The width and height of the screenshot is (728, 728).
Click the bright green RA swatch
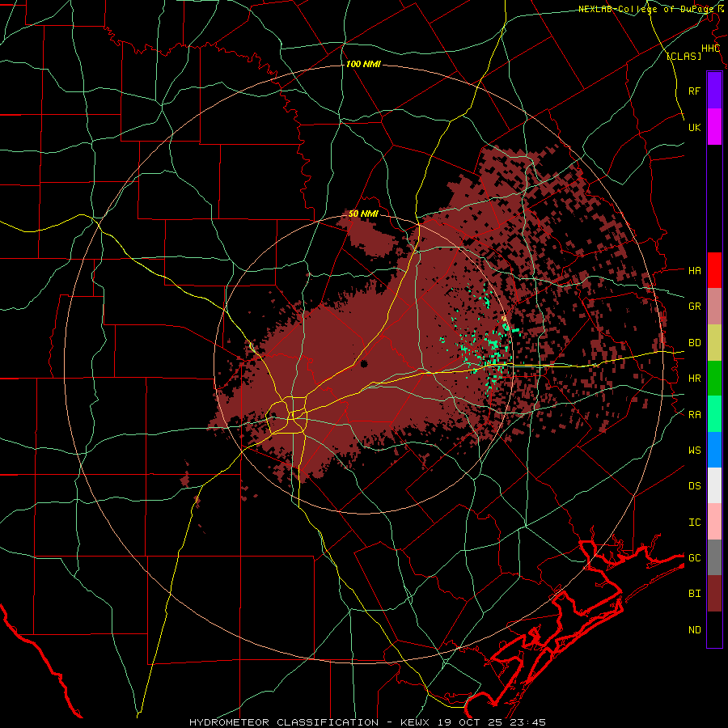coord(714,414)
